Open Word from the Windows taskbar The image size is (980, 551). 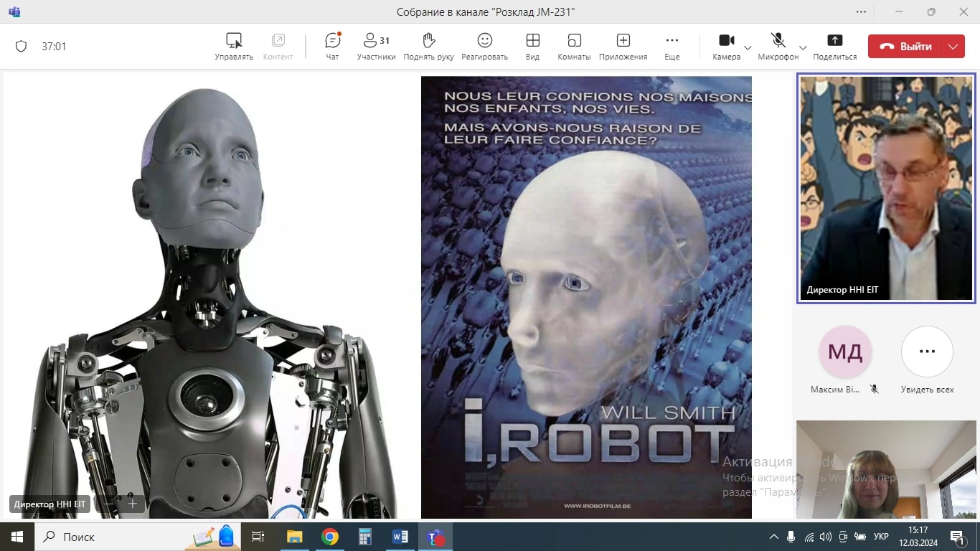[x=400, y=537]
